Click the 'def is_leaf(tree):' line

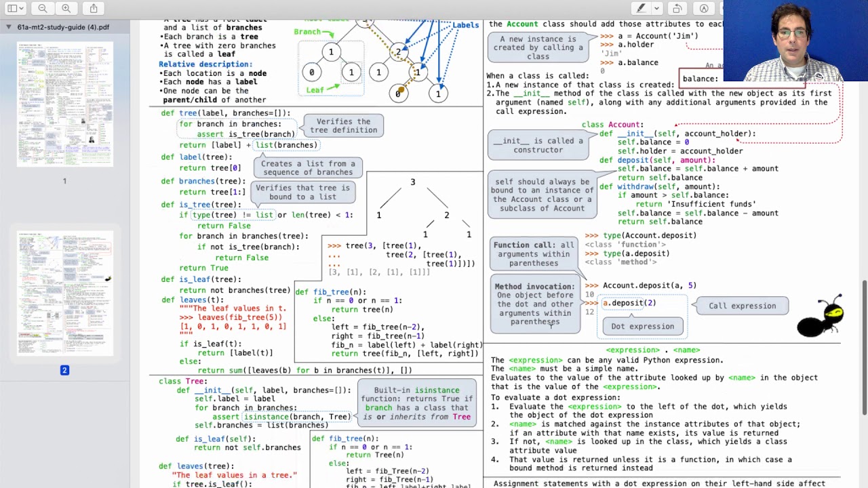[x=201, y=279]
